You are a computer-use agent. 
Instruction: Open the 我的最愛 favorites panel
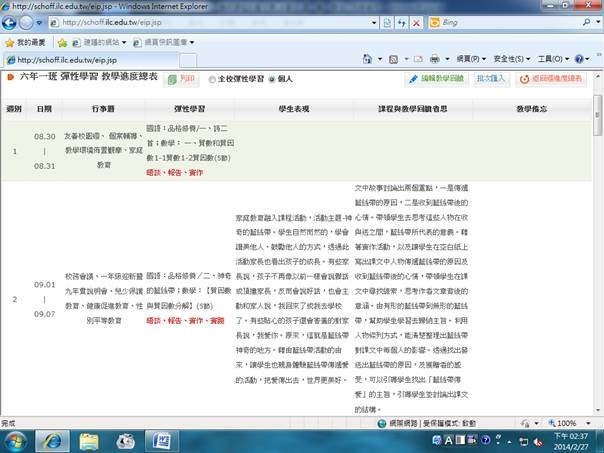pyautogui.click(x=25, y=43)
